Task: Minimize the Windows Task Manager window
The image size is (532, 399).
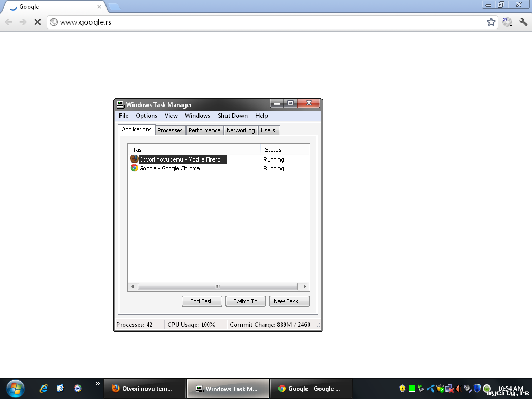Action: pyautogui.click(x=277, y=103)
